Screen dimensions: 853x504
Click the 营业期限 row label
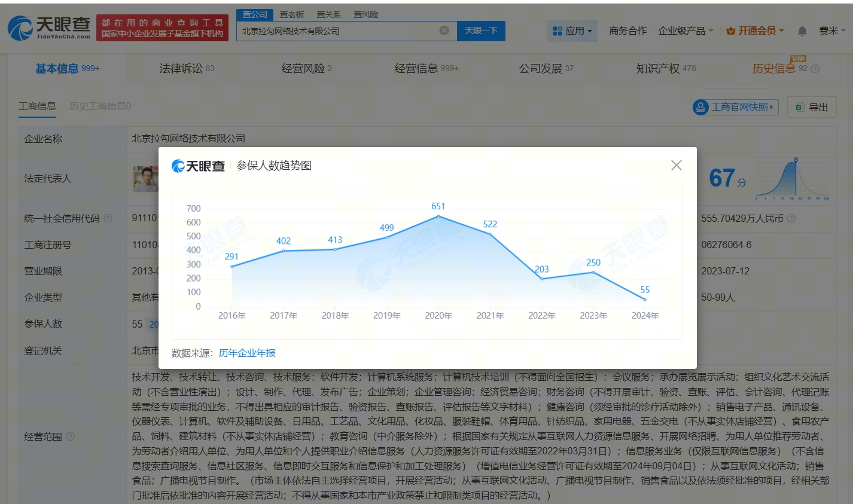point(43,271)
